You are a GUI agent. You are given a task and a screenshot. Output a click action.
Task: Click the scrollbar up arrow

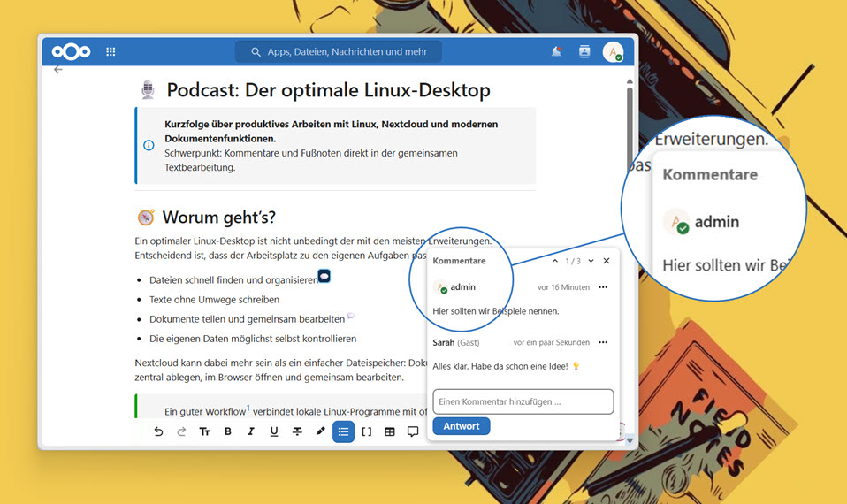[x=630, y=81]
